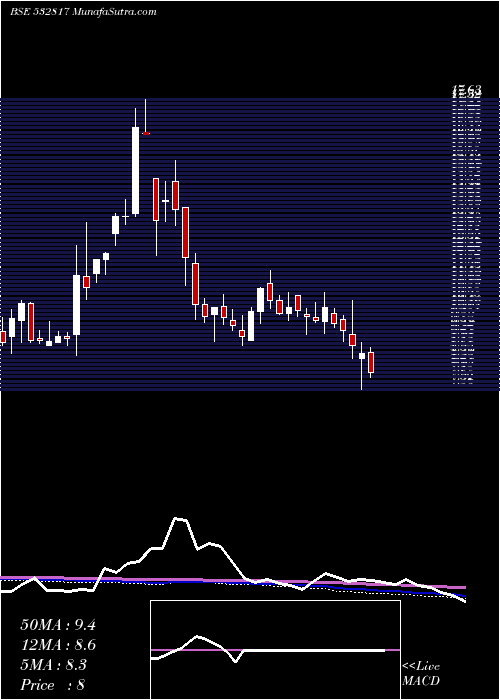
Task: Click the '50MA : 9.4' label
Action: [x=58, y=625]
